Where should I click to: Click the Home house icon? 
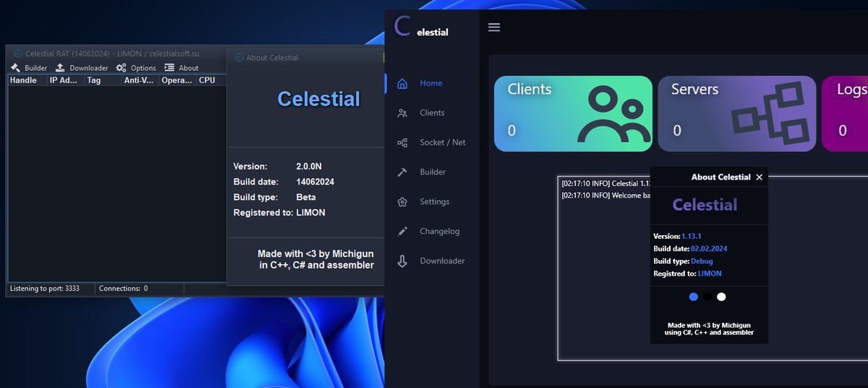(403, 83)
